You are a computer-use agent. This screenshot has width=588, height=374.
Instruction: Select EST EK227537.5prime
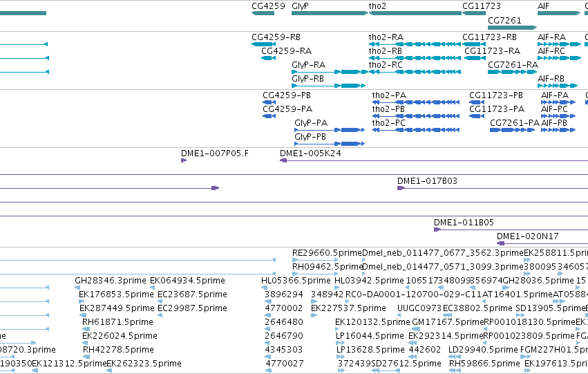[x=314, y=315]
